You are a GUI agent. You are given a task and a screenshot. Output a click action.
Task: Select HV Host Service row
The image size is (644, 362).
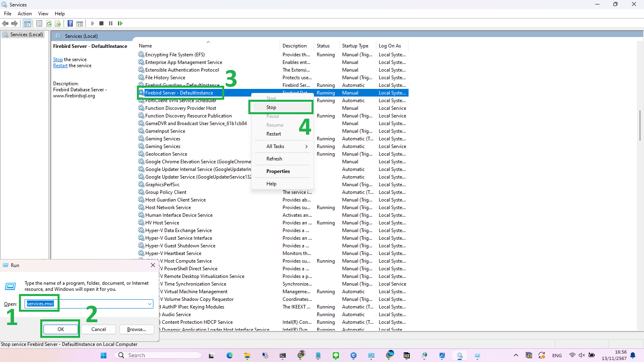coord(273,223)
